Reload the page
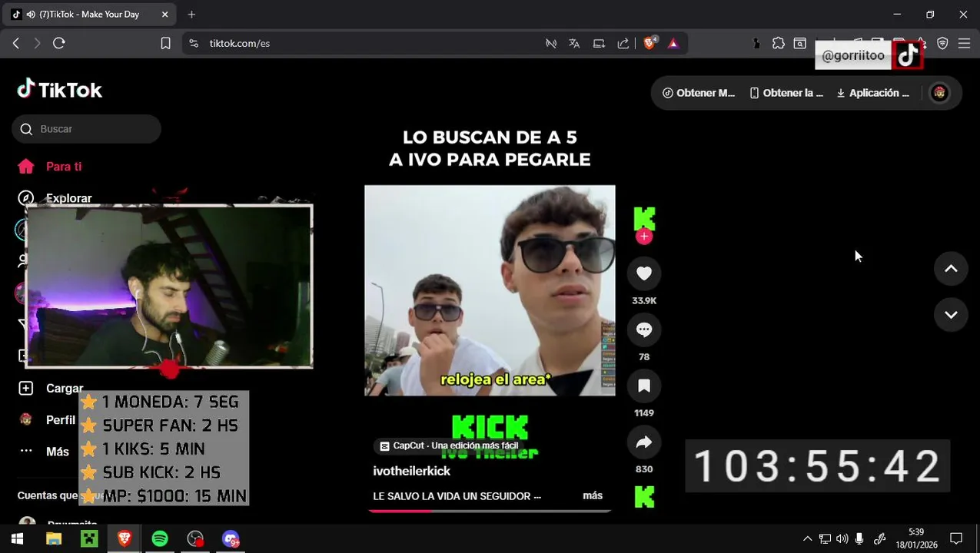This screenshot has width=980, height=553. point(59,43)
